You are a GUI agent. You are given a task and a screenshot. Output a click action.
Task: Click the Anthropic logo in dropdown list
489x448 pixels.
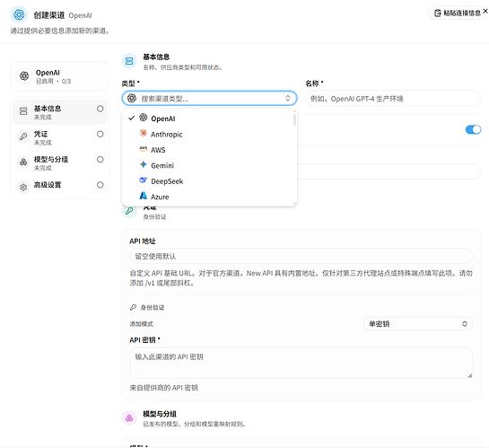click(x=144, y=133)
